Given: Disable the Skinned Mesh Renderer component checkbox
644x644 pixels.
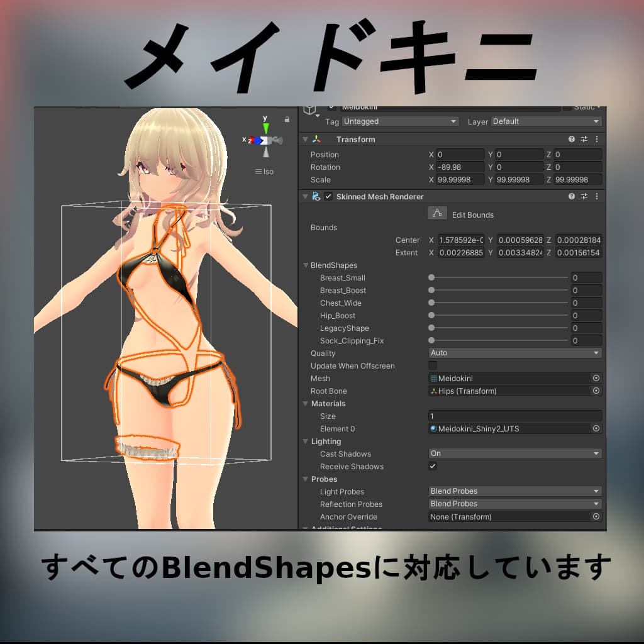Looking at the screenshot, I should [328, 196].
